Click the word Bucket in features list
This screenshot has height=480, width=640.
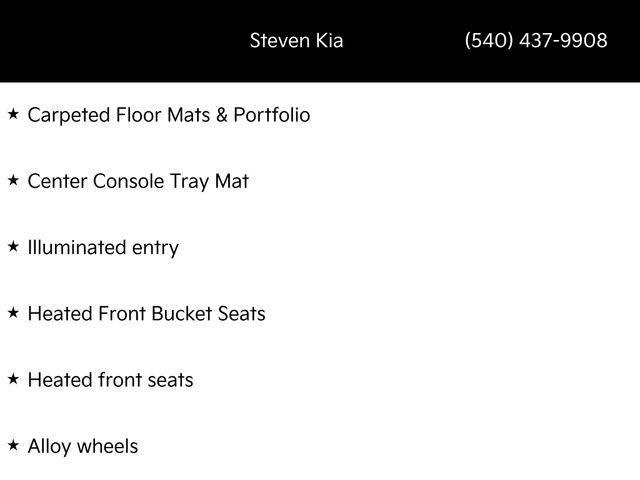pyautogui.click(x=182, y=313)
